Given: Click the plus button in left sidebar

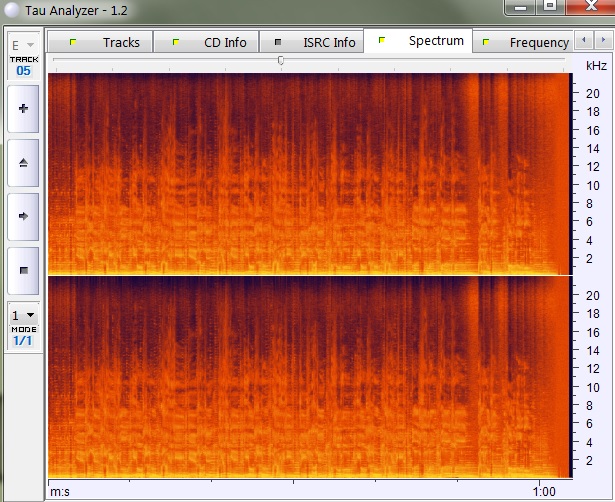Looking at the screenshot, I should click(23, 108).
